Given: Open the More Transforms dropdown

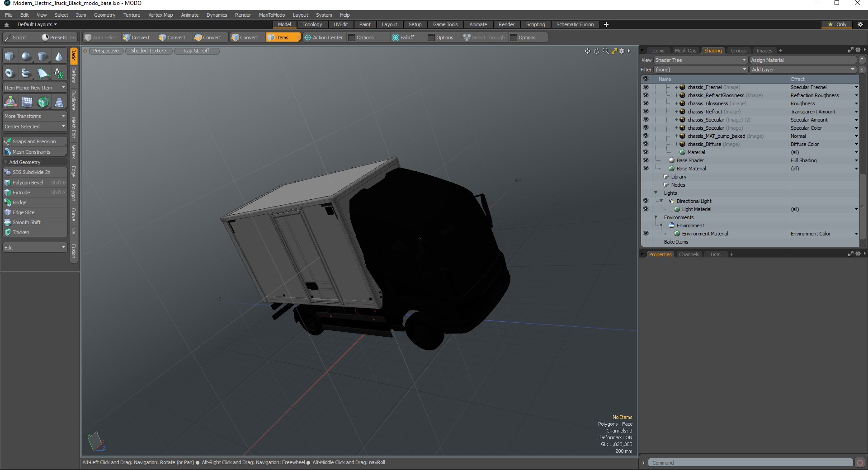Looking at the screenshot, I should 35,116.
